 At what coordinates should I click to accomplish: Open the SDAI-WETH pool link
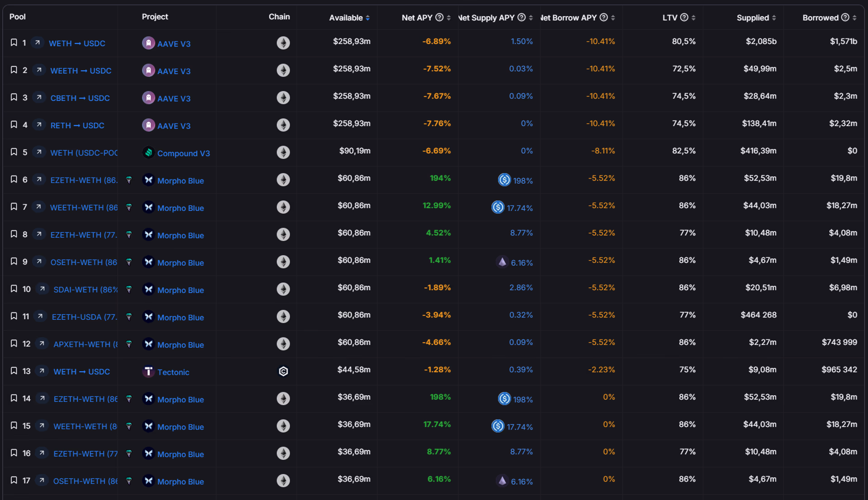coord(85,290)
